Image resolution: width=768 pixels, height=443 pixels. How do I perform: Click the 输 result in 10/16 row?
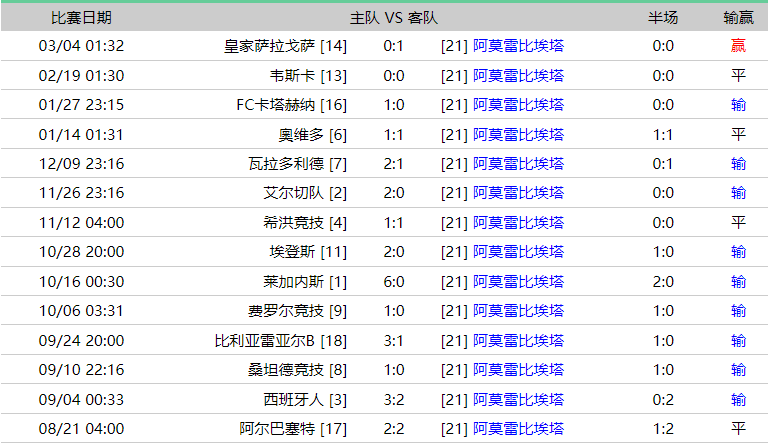click(738, 281)
